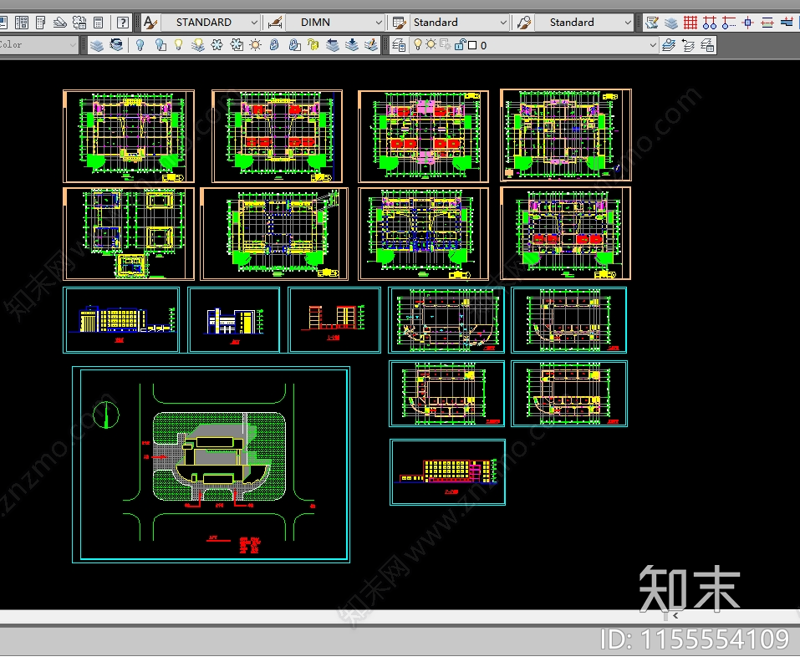
Task: Open the Standard multileader style dropdown
Action: [x=628, y=23]
